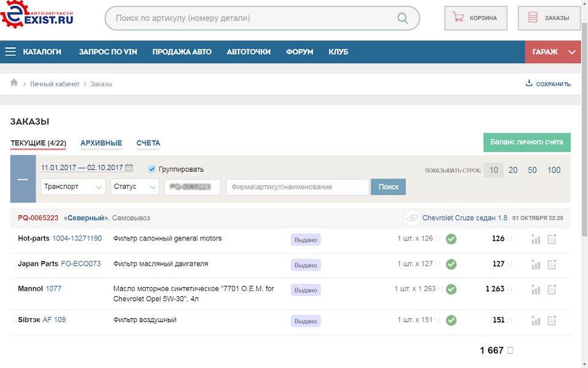Click the search magnifier icon
The height and width of the screenshot is (368, 588).
click(x=402, y=18)
